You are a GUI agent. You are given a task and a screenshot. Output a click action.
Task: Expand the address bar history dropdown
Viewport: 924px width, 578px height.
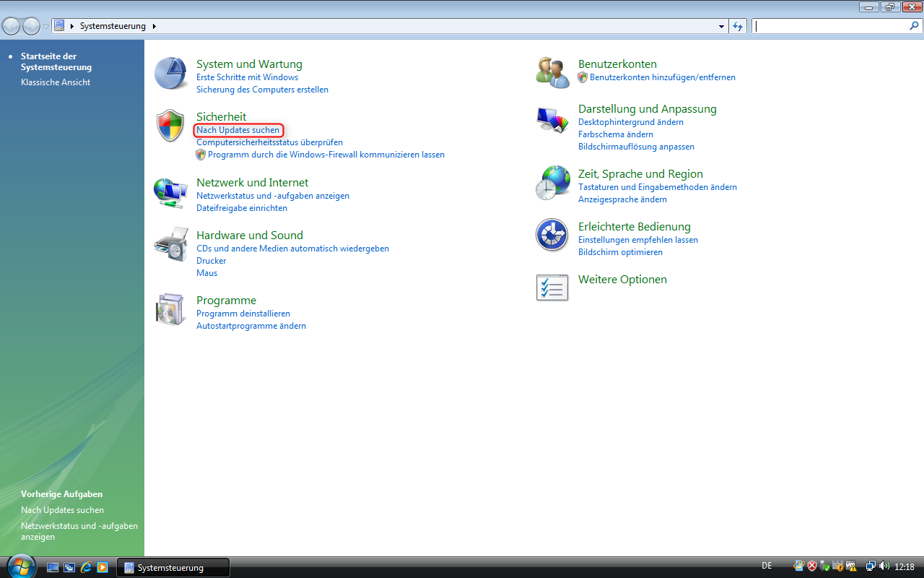720,26
